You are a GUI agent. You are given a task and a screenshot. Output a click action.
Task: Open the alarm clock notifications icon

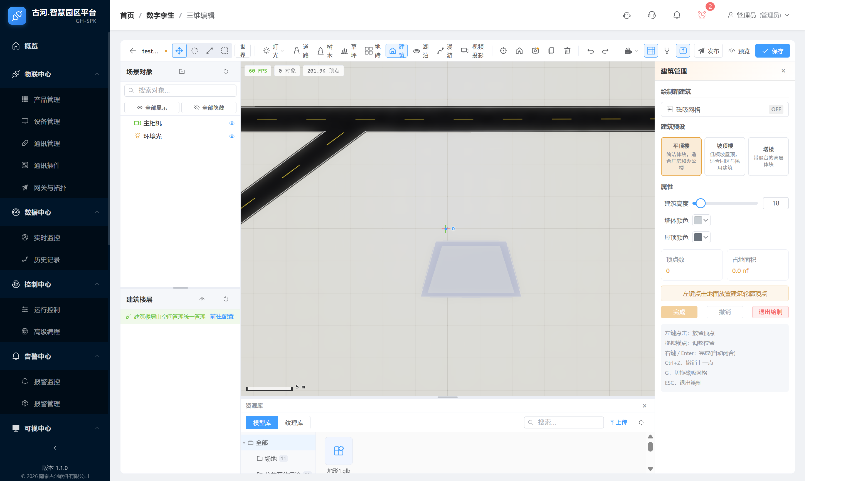point(702,15)
